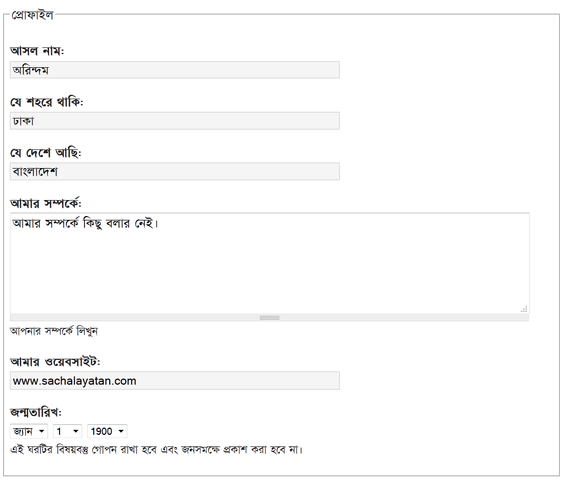Select the country field showing বাংলাদেশ
Image resolution: width=563 pixels, height=480 pixels.
tap(175, 171)
